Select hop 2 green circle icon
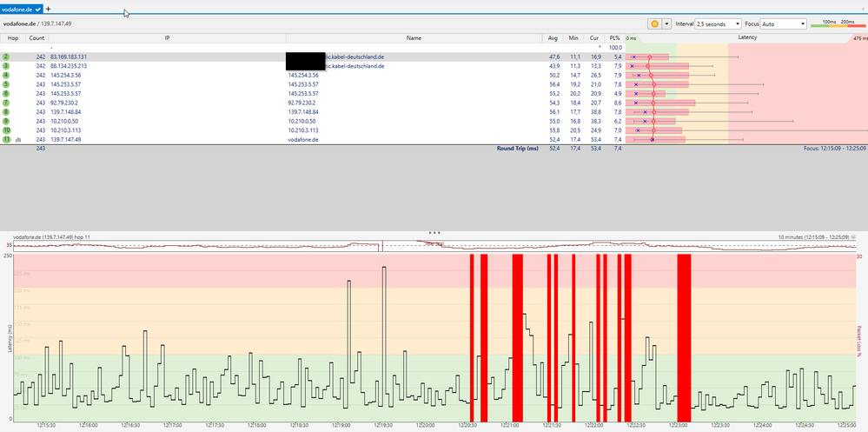The width and height of the screenshot is (868, 432). click(6, 56)
